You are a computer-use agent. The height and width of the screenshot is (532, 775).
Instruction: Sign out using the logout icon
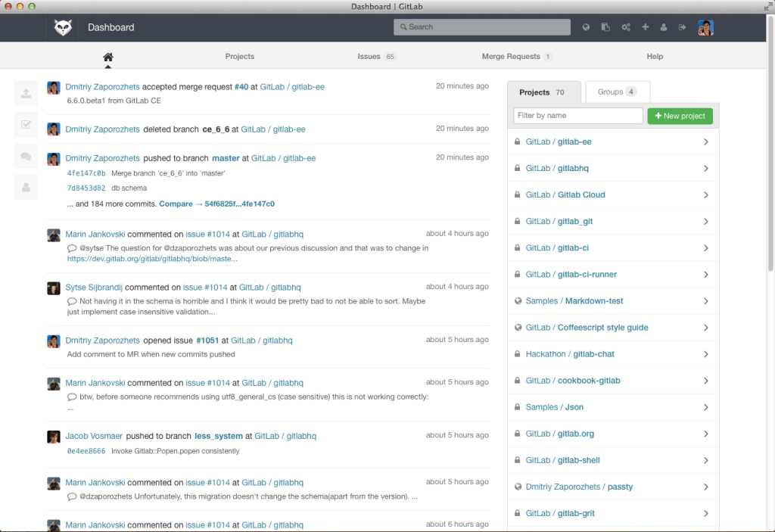[x=682, y=26]
